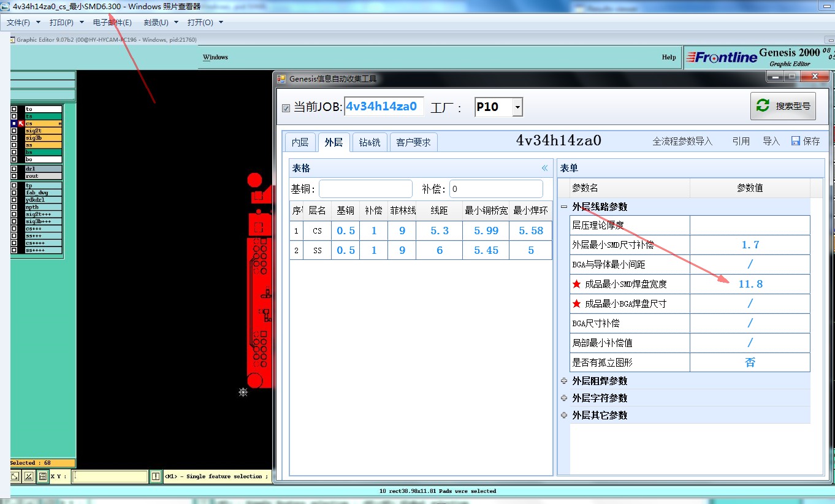Image resolution: width=835 pixels, height=504 pixels.
Task: Click the 成品最小SMD焊盘宽度 value 11.8
Action: (x=750, y=284)
